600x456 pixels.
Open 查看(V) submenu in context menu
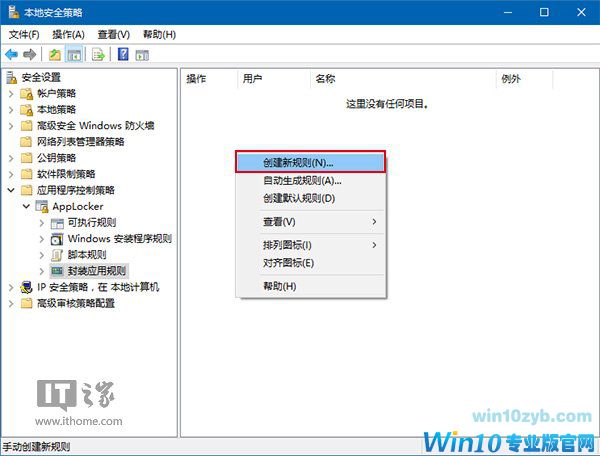[x=310, y=222]
